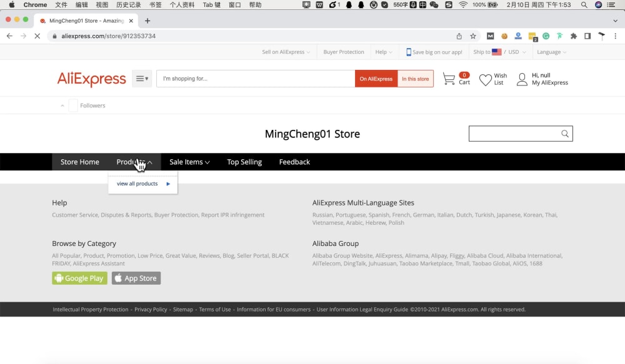
Task: Search On AliExpress button
Action: pyautogui.click(x=376, y=79)
